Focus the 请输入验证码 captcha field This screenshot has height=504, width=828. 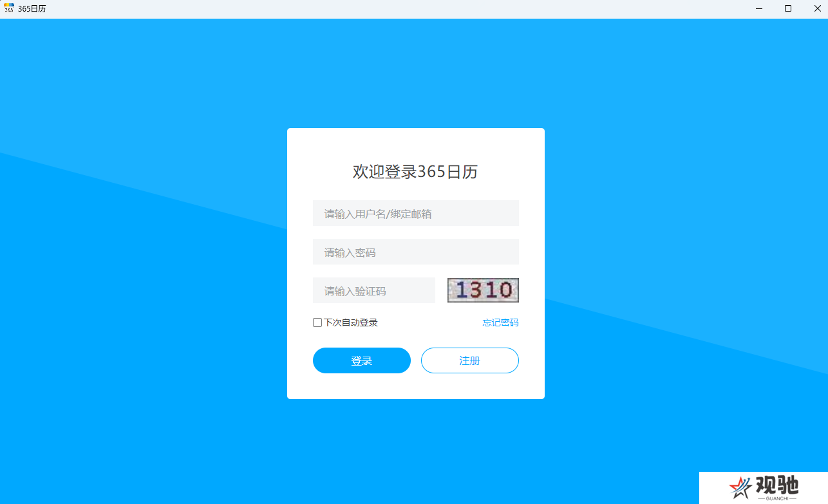pos(374,290)
